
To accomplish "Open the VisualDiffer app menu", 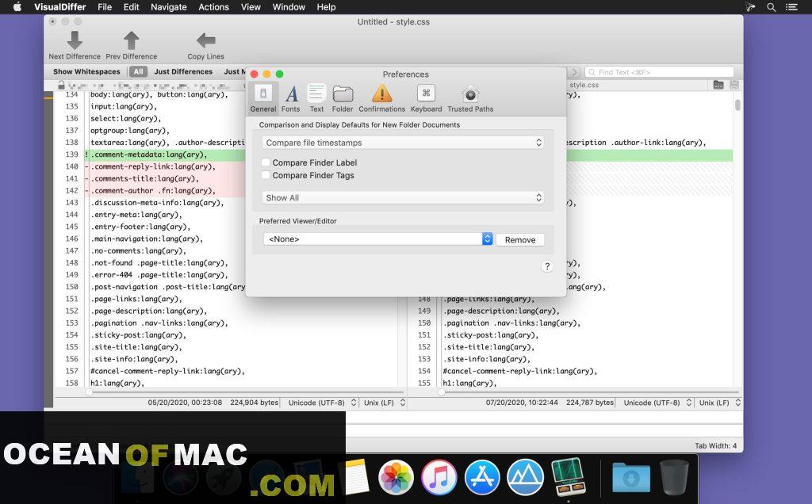I will 60,7.
